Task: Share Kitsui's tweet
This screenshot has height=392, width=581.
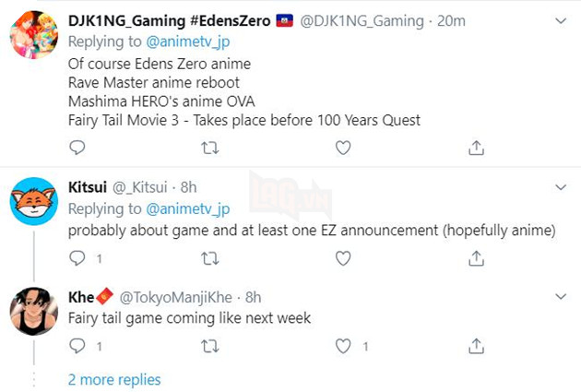Action: tap(476, 259)
